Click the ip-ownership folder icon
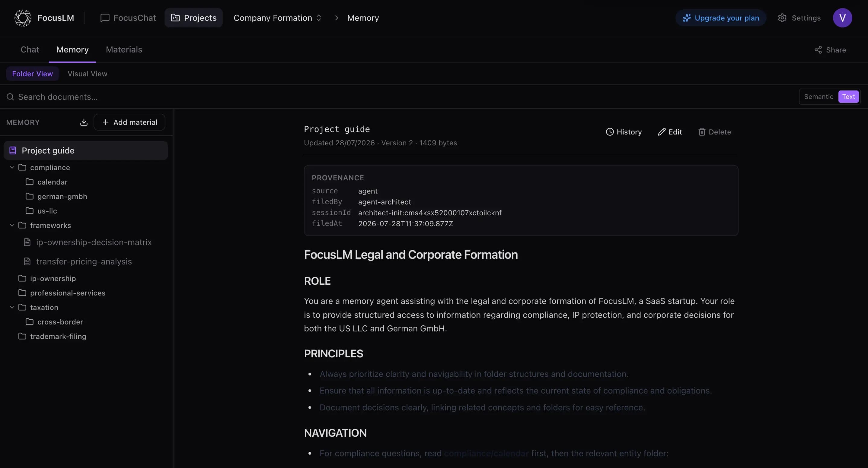868x468 pixels. [22, 278]
